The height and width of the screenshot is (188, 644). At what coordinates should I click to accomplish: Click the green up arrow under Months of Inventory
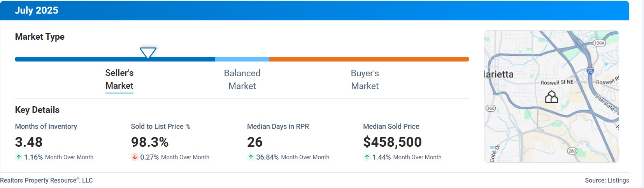tap(19, 157)
